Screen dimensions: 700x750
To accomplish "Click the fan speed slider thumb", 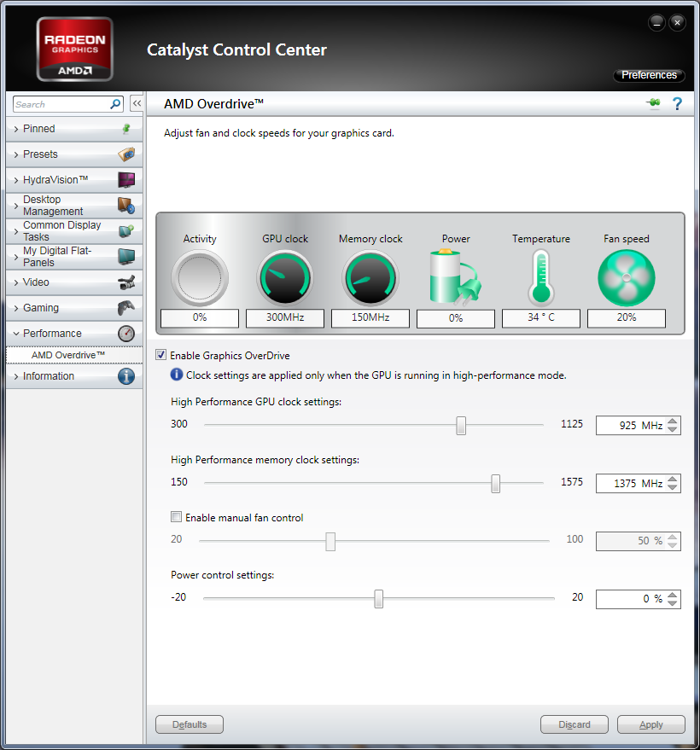I will click(330, 541).
